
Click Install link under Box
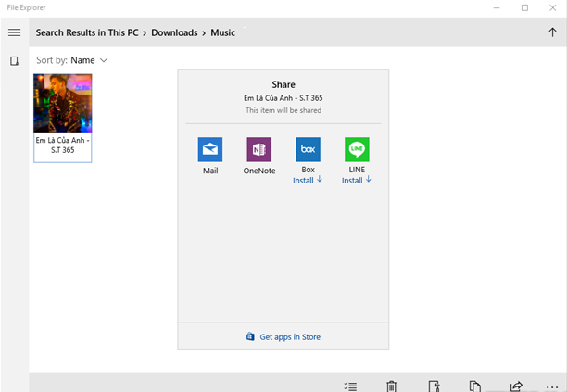(x=308, y=181)
